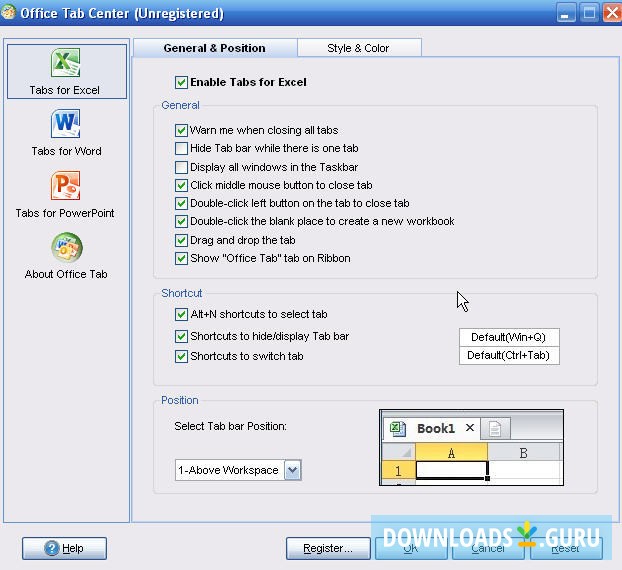This screenshot has height=570, width=622.
Task: Click column A header in the preview
Action: (x=451, y=453)
